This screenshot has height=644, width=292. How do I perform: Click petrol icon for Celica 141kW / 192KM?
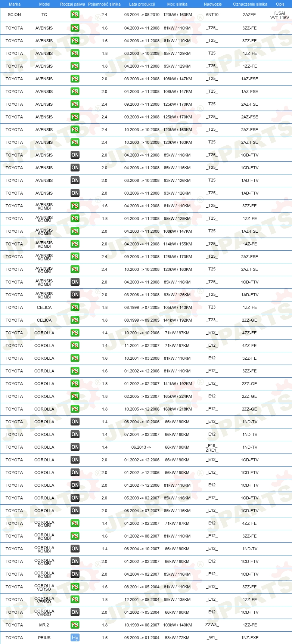pos(75,320)
